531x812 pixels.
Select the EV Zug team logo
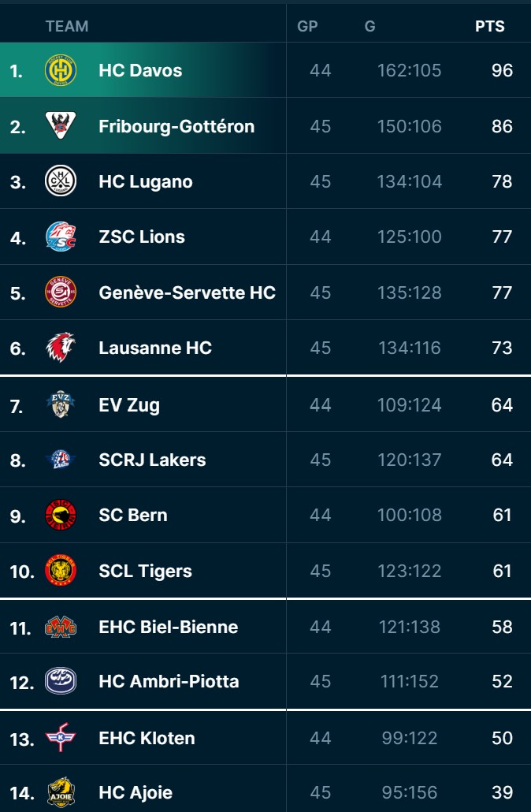pos(61,405)
